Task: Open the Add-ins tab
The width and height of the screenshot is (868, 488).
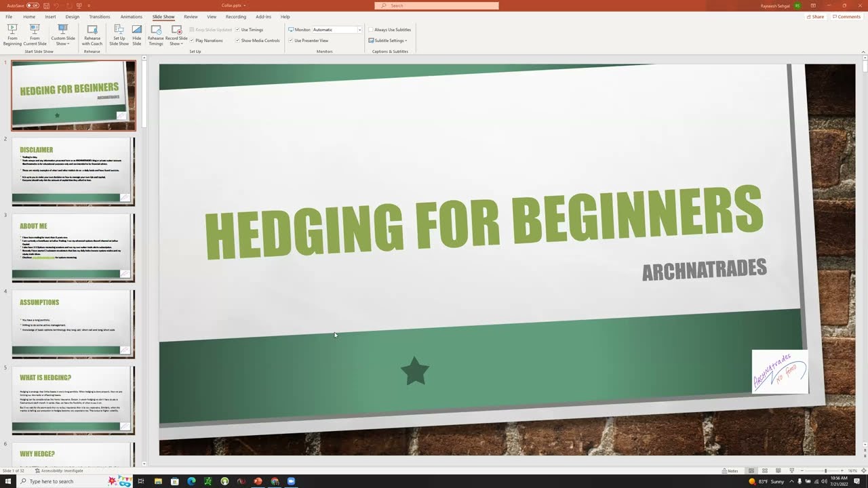Action: click(263, 16)
